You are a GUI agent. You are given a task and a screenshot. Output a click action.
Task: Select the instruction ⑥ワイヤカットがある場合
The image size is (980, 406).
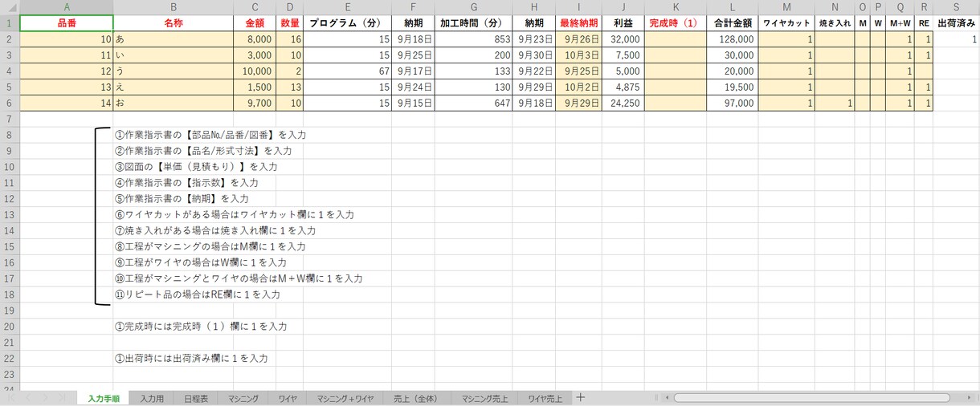pos(235,215)
